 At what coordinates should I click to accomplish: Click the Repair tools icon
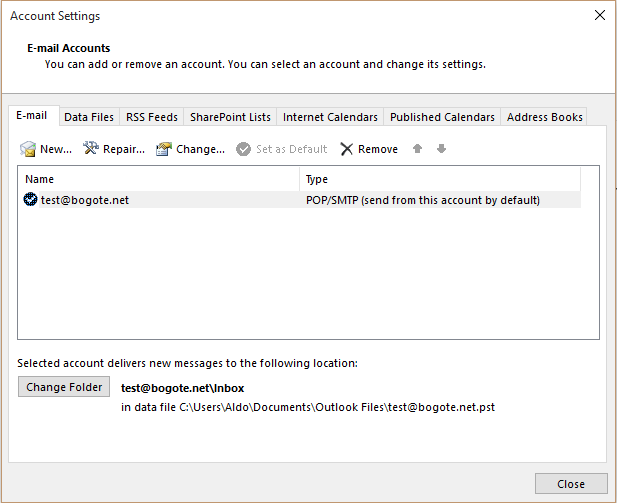(x=91, y=149)
